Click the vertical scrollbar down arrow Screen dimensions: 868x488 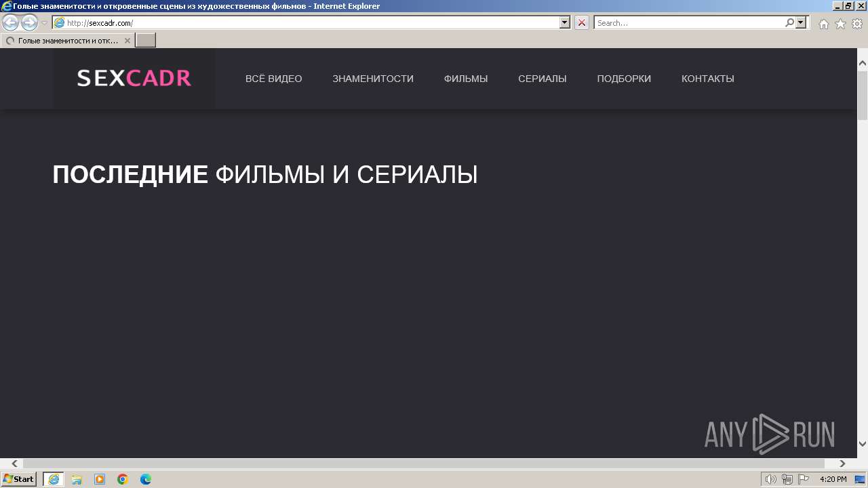(863, 444)
